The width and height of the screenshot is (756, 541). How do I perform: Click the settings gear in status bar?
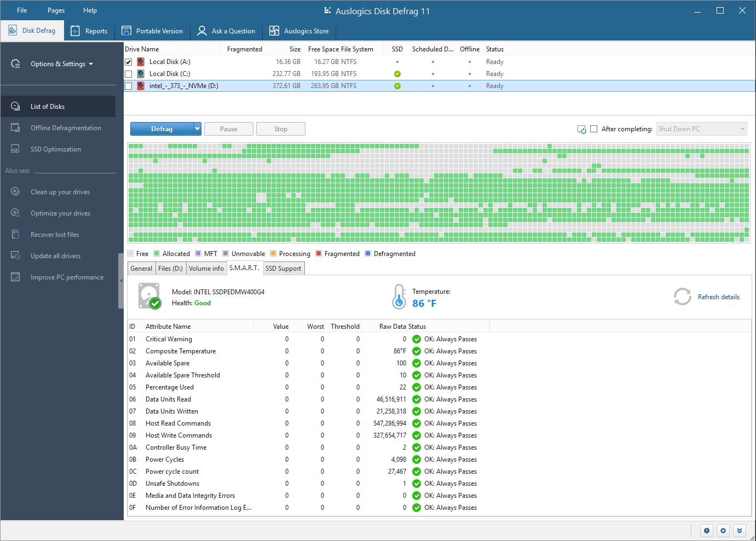point(723,531)
